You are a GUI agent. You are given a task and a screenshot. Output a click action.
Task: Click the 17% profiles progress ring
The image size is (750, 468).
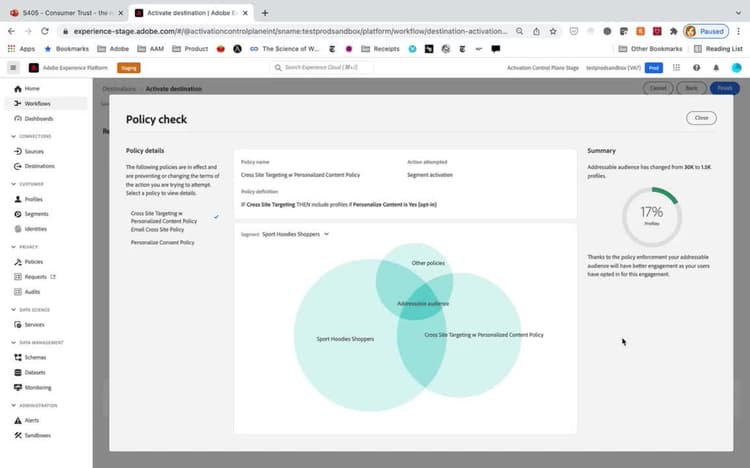pos(651,216)
